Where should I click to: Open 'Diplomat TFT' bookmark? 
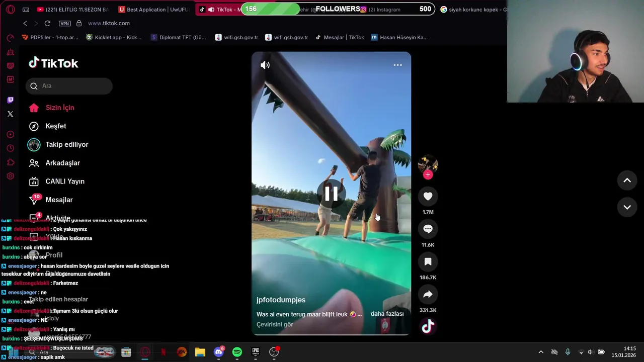coord(178,37)
